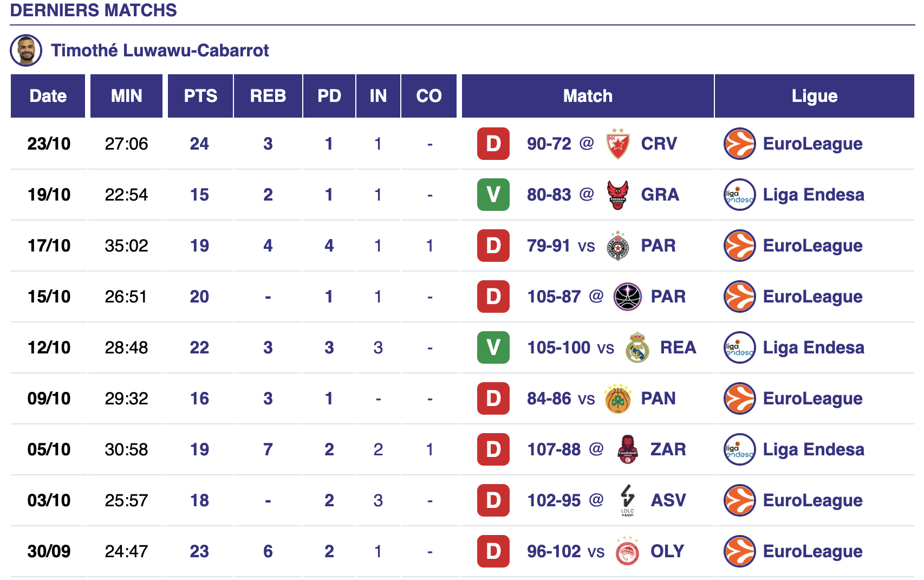Open the Timothé Luwawu-Cabarrot player name link
Image resolution: width=924 pixels, height=580 pixels.
[160, 50]
